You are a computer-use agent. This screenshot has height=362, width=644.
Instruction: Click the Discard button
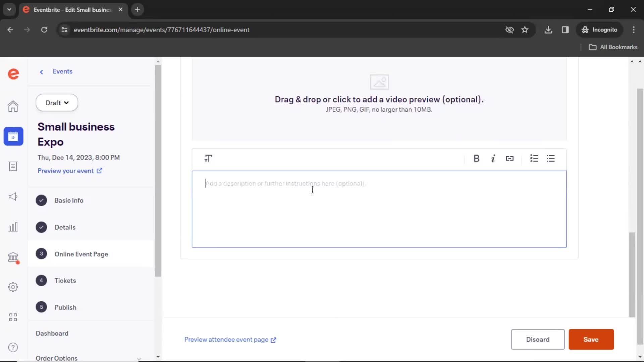[538, 339]
